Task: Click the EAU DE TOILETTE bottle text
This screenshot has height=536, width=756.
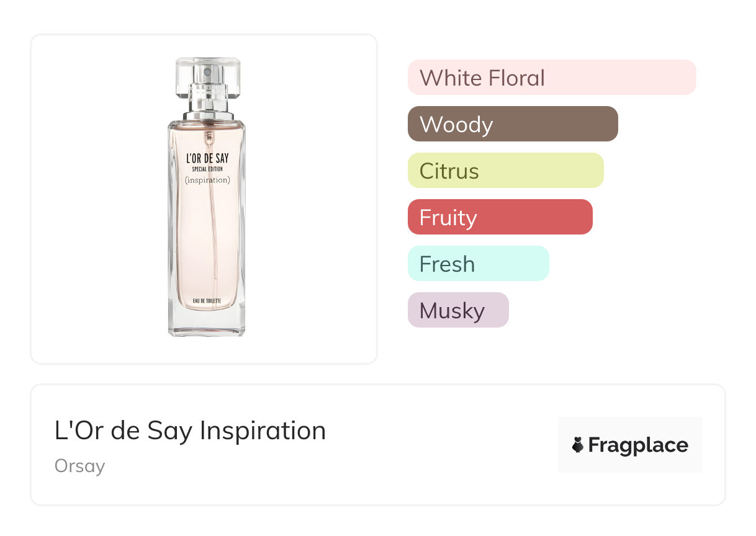Action: (207, 301)
